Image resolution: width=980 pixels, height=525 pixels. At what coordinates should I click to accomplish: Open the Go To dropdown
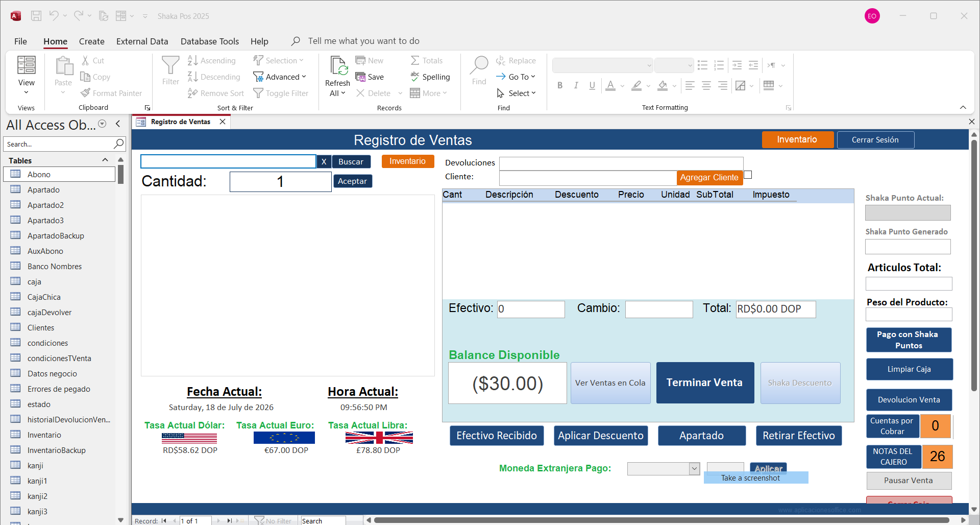pyautogui.click(x=516, y=77)
